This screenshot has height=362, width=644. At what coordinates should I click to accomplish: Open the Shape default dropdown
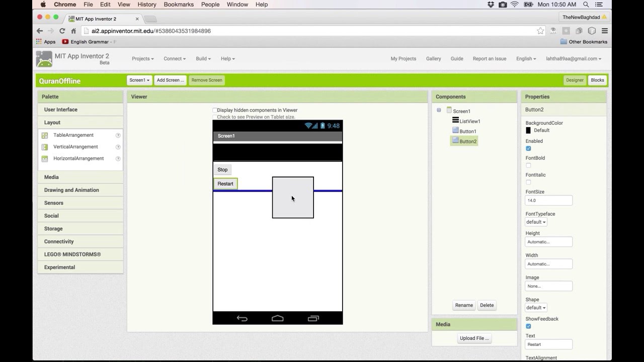536,308
